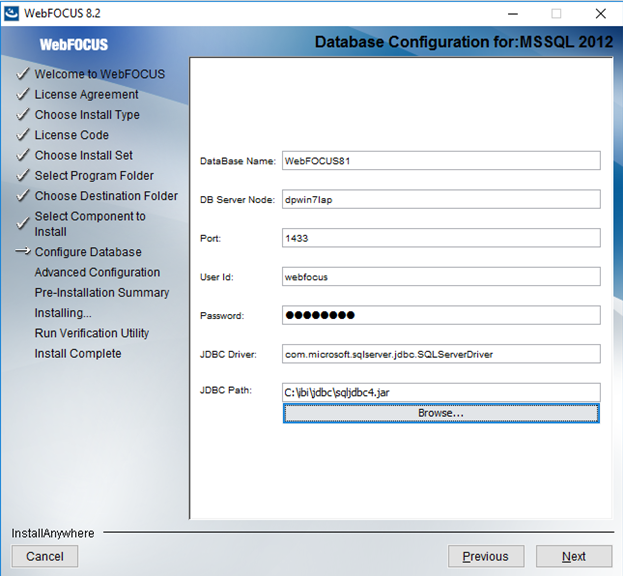Screen dimensions: 623x576
Task: Click the 'JDBC Driver:' label
Action: tap(228, 354)
